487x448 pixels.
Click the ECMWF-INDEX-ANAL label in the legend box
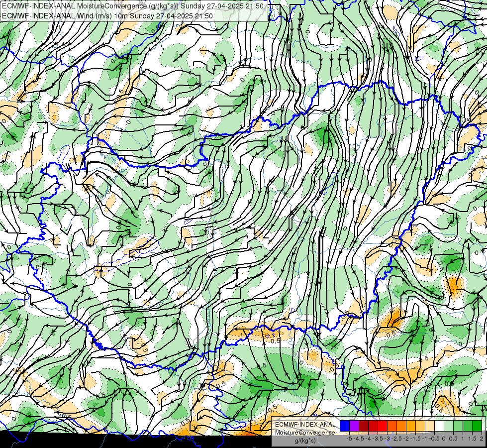pos(305,425)
